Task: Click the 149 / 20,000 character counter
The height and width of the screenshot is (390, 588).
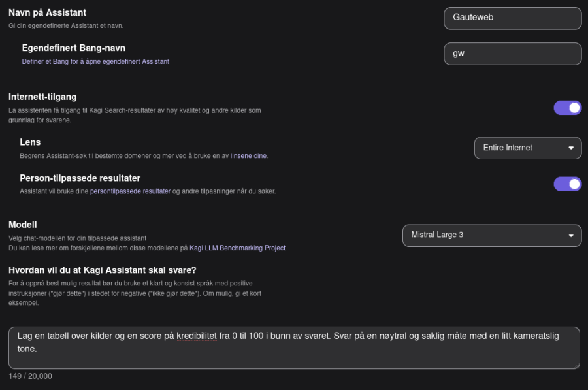Action: point(31,376)
